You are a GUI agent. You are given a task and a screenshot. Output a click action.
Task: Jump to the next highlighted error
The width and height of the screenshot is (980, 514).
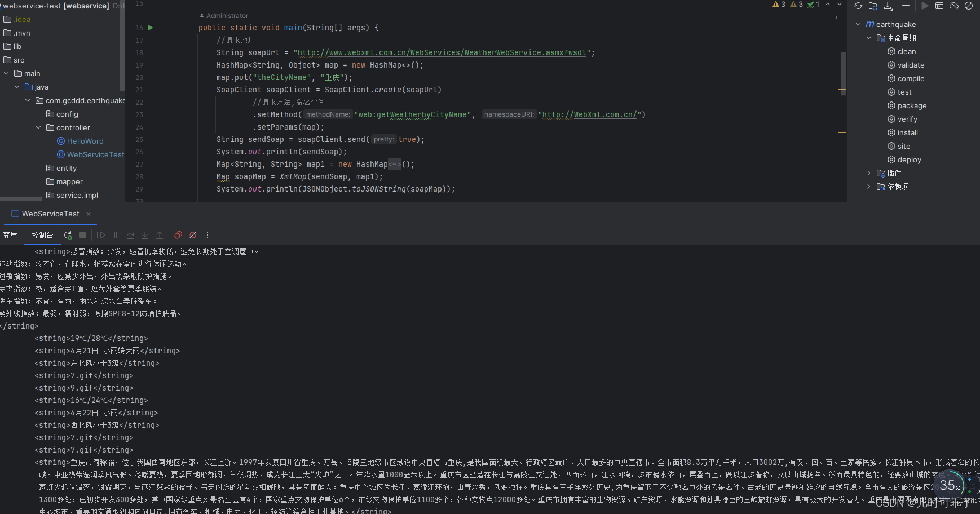839,4
